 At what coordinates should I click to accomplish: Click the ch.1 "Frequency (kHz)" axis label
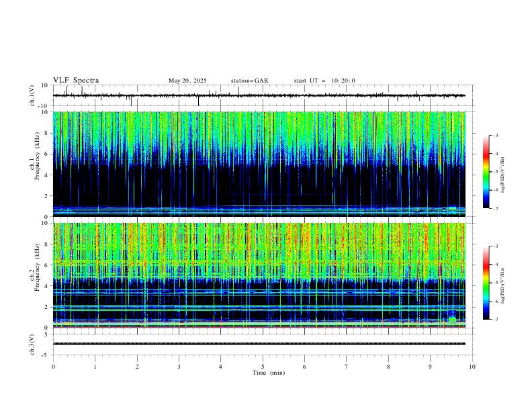(x=37, y=155)
